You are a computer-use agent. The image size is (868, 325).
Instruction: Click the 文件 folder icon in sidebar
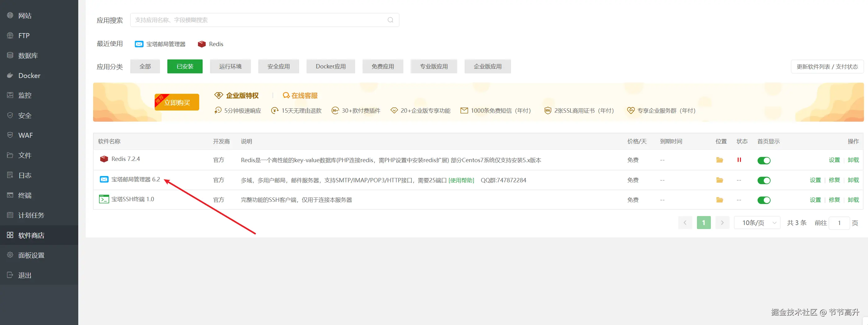[10, 155]
